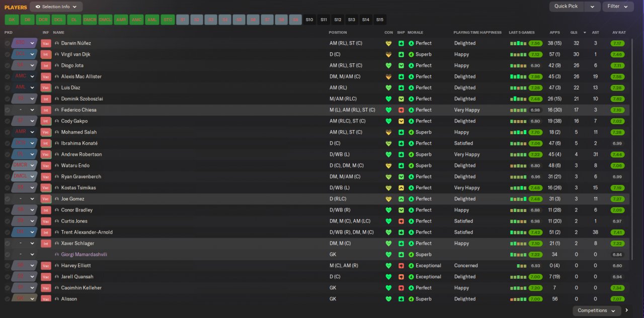This screenshot has width=644, height=318.
Task: Click the next arrow beside Competitions
Action: coord(627,310)
